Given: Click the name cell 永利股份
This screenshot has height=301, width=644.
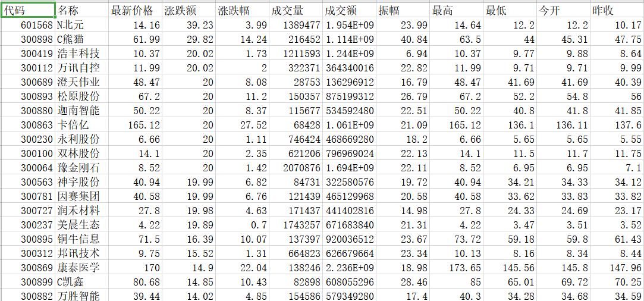Looking at the screenshot, I should [82, 139].
